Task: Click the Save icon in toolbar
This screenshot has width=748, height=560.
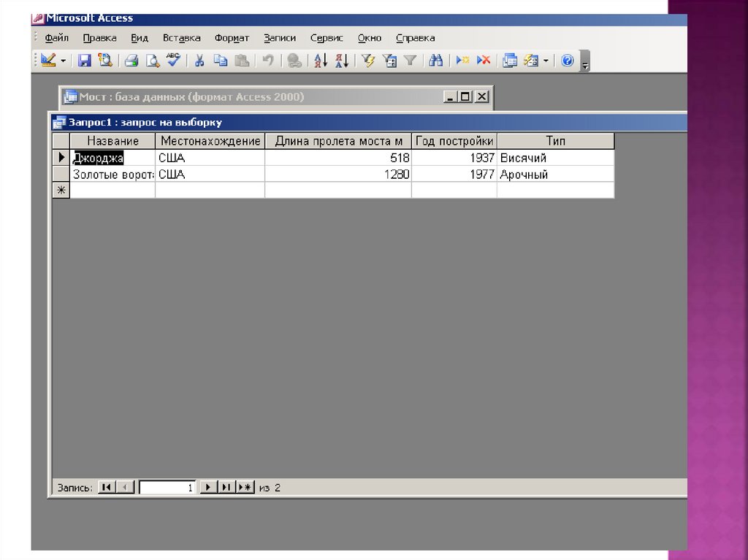Action: (x=85, y=61)
